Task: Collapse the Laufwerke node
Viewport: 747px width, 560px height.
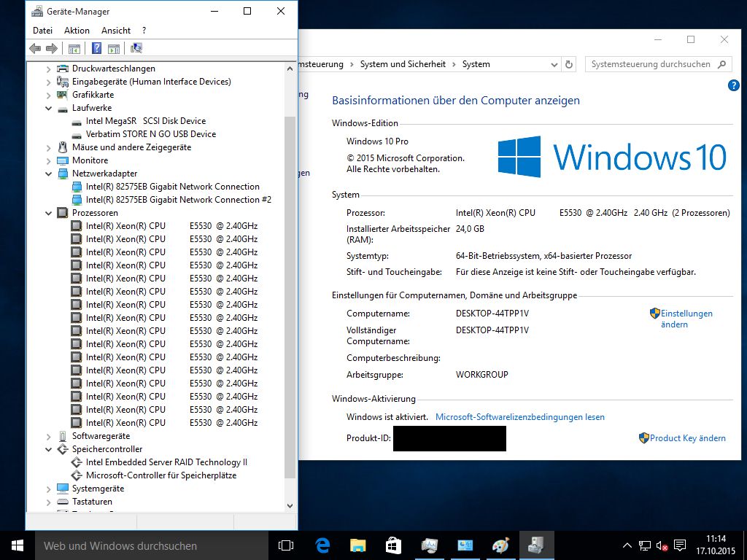Action: 48,108
